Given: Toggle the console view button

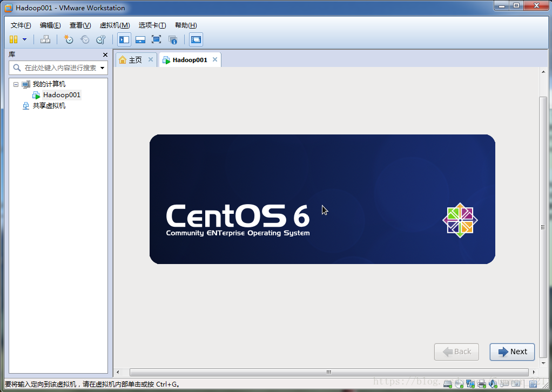Looking at the screenshot, I should pos(196,39).
